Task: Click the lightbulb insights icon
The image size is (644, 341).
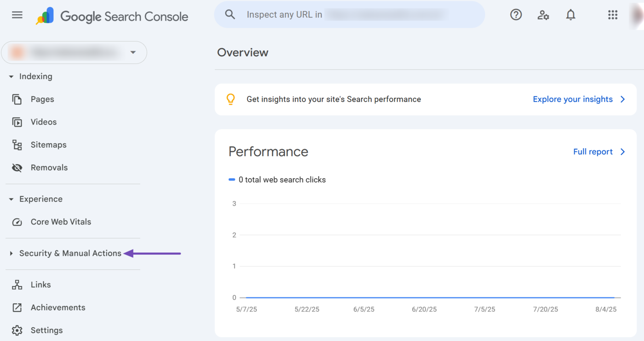Action: pos(231,99)
